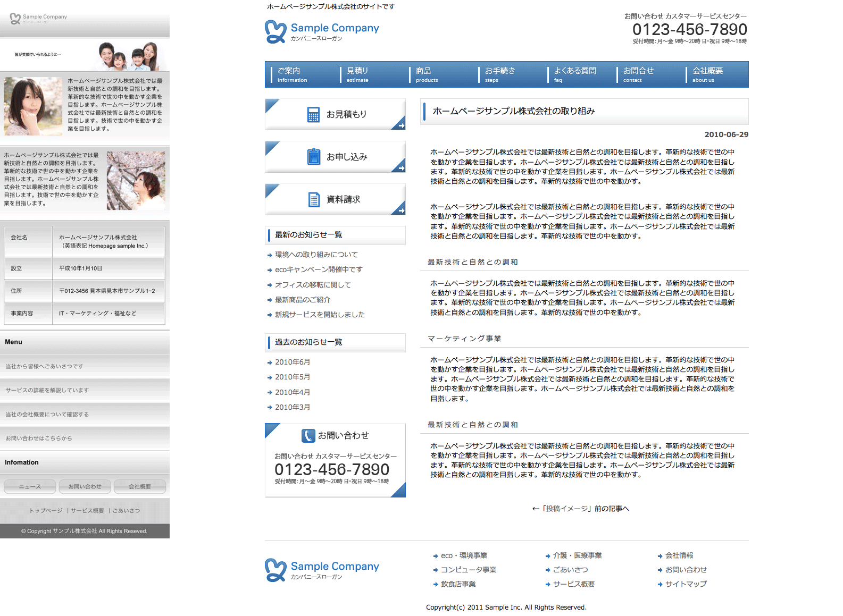
Task: Go to previous post 投稿イメージ link
Action: tap(580, 509)
